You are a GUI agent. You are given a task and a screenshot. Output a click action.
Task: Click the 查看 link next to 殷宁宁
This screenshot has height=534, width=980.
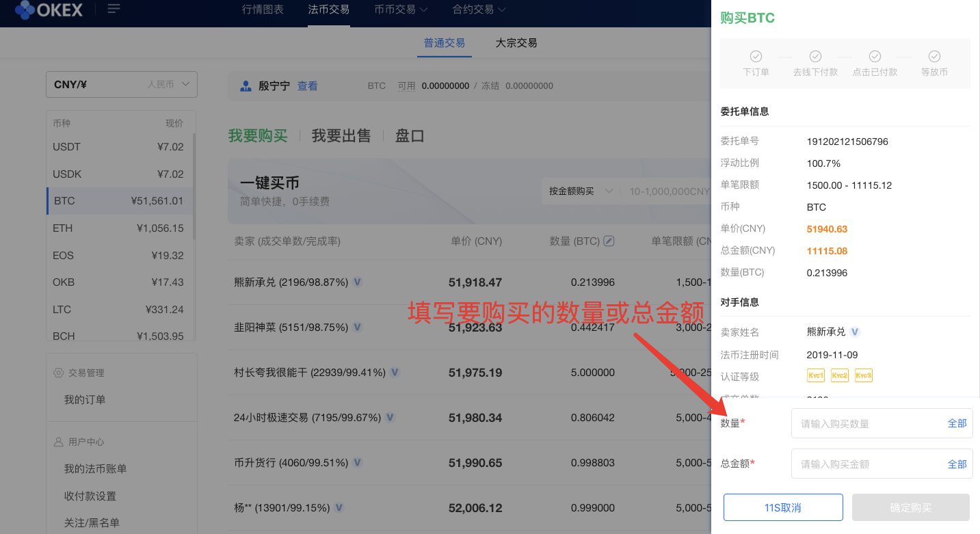tap(307, 85)
